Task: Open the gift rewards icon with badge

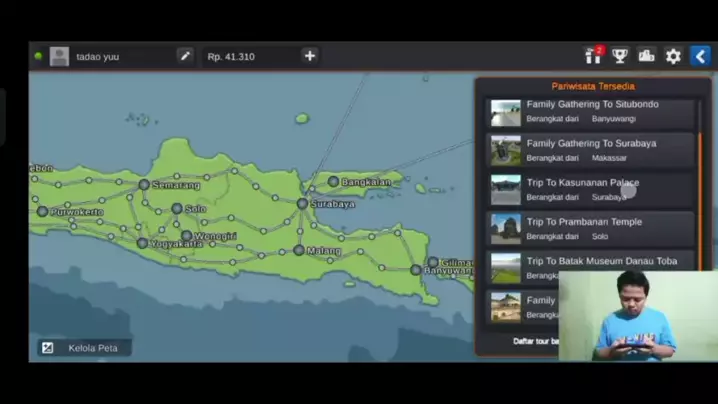Action: (593, 56)
